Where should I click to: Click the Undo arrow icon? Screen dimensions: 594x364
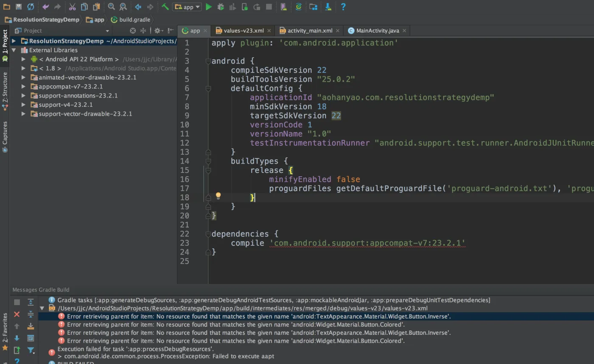click(x=46, y=7)
